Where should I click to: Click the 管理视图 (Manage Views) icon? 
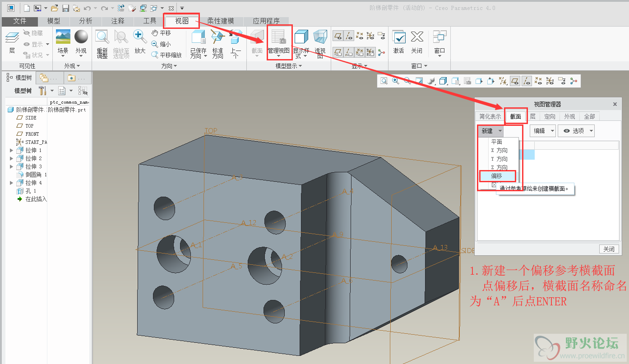tap(278, 38)
